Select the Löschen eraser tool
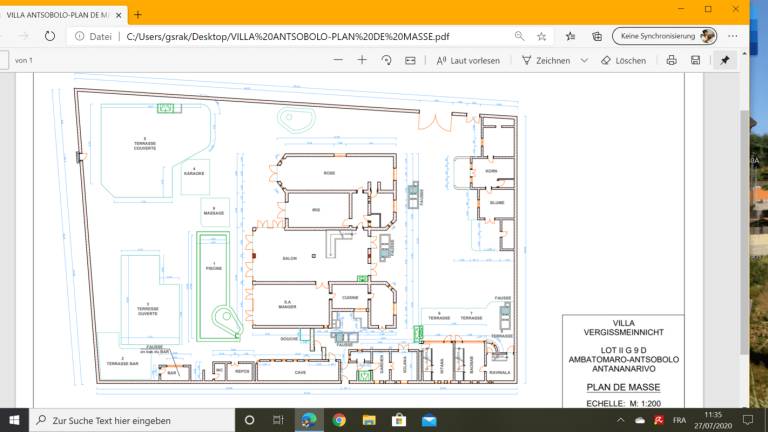The image size is (768, 432). [623, 60]
